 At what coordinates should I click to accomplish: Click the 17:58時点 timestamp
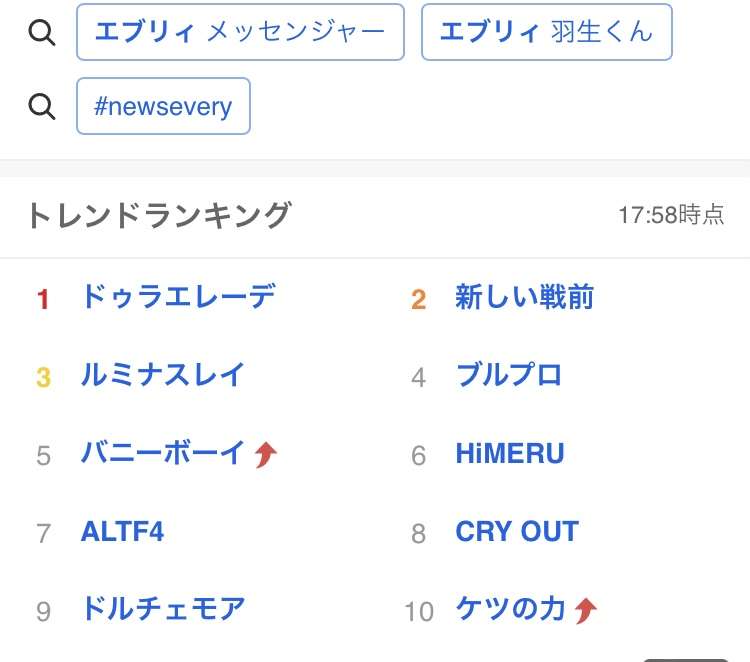click(672, 215)
